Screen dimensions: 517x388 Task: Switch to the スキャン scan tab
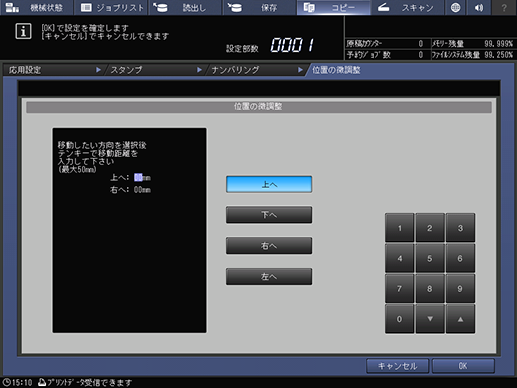pos(407,7)
